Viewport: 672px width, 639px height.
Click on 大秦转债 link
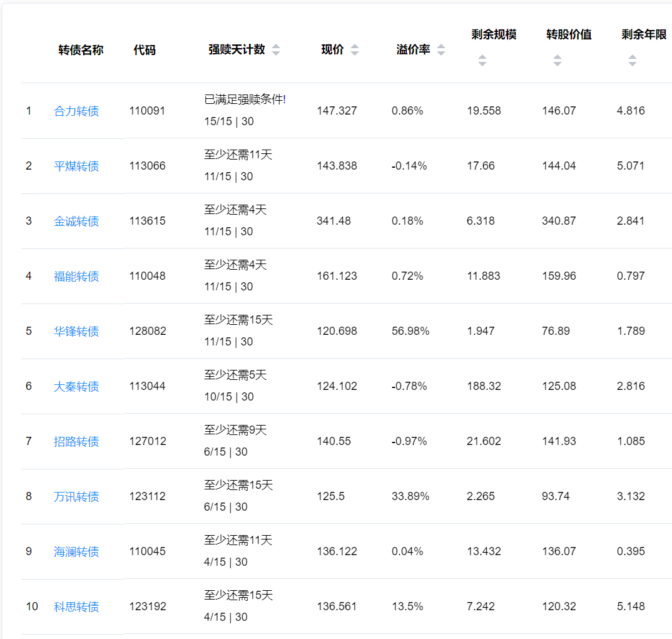(76, 387)
